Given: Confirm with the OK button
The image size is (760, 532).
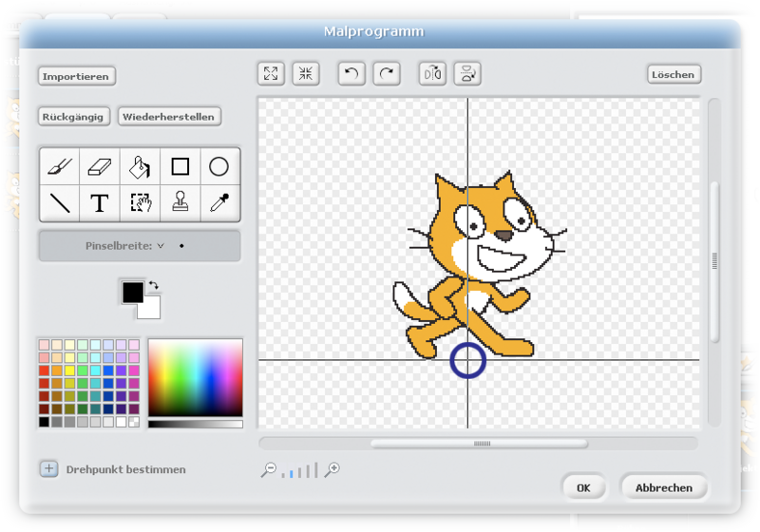Looking at the screenshot, I should pos(583,487).
